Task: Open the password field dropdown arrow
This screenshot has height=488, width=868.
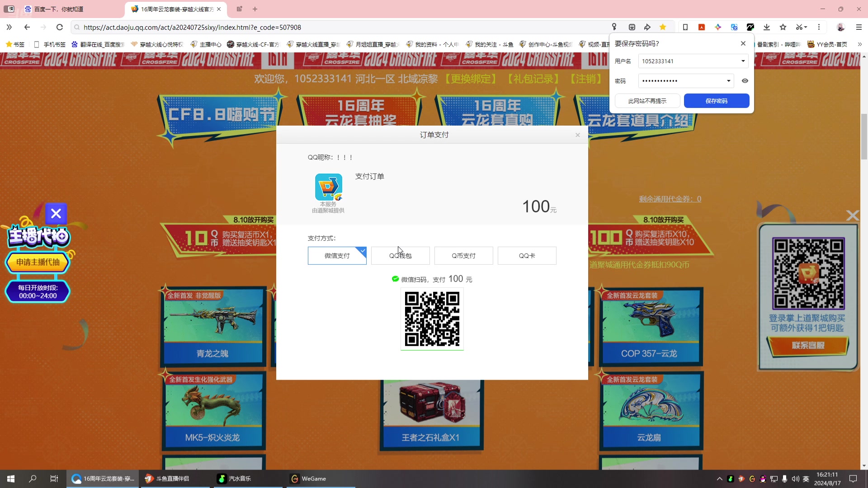Action: point(728,81)
